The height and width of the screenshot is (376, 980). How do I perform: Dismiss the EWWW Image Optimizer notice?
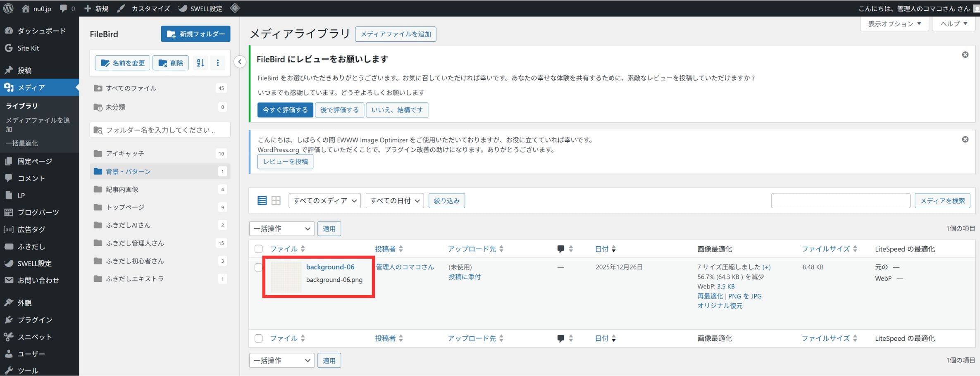[x=965, y=140]
